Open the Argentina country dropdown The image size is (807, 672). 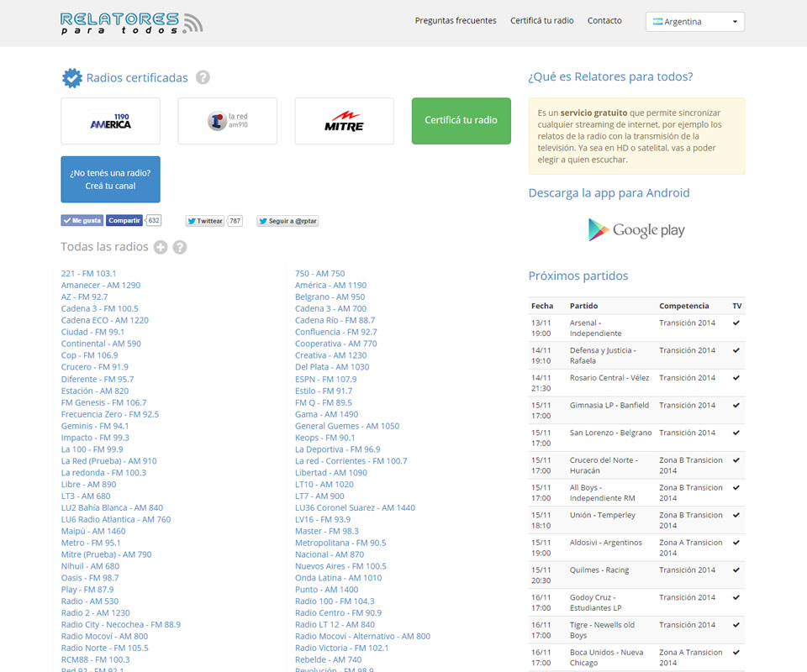[695, 22]
